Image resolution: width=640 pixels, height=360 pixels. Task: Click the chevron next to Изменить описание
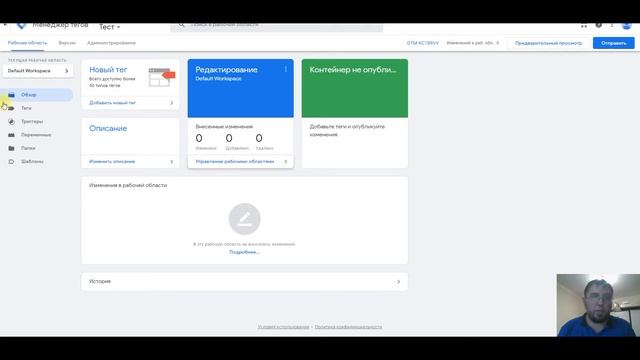coord(171,162)
